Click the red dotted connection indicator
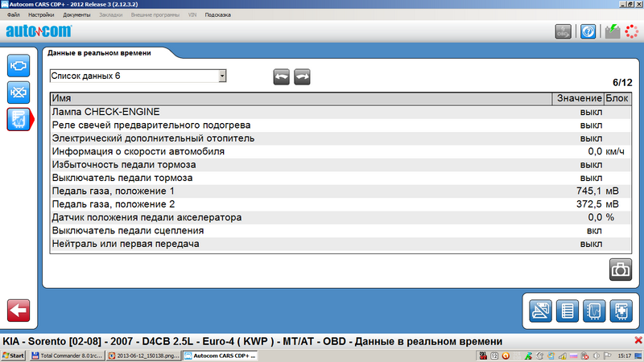Image resolution: width=644 pixels, height=362 pixels. (x=632, y=31)
